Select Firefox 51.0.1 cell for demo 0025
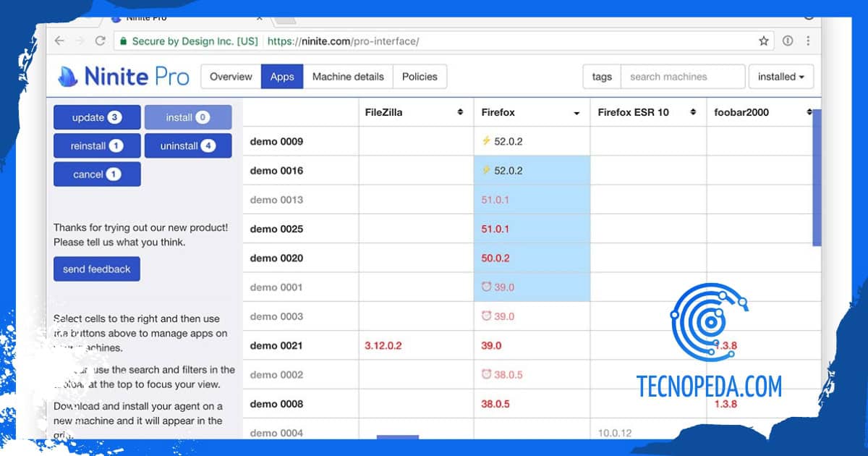868x456 pixels. tap(532, 229)
